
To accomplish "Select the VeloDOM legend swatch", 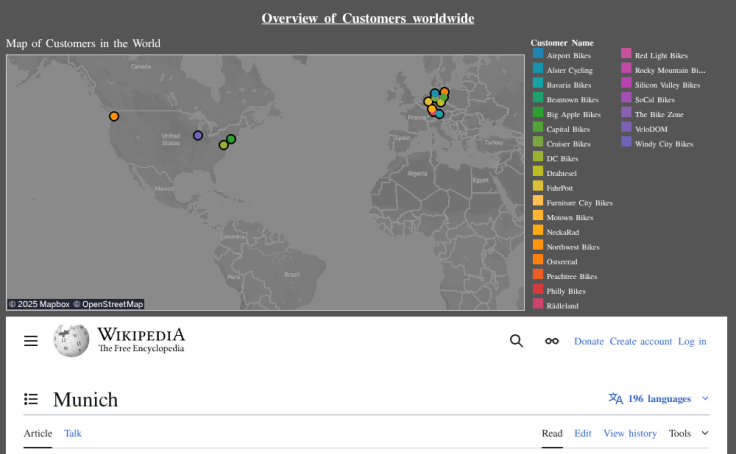I will 626,127.
